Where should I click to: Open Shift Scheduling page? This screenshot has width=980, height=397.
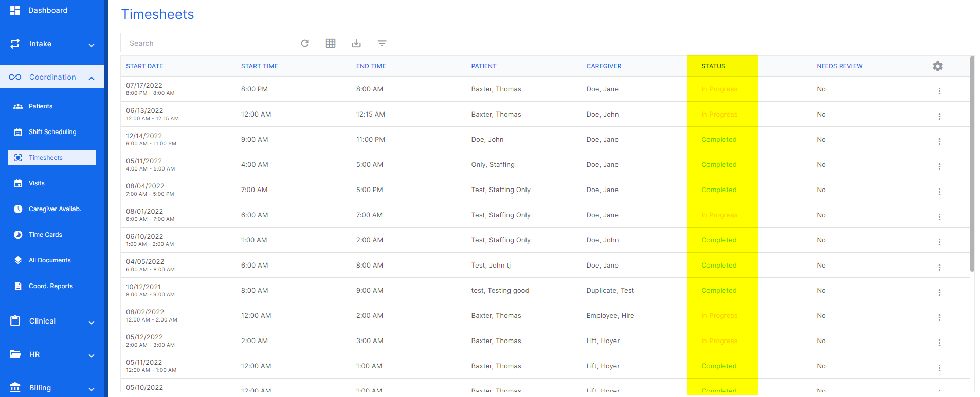tap(52, 132)
